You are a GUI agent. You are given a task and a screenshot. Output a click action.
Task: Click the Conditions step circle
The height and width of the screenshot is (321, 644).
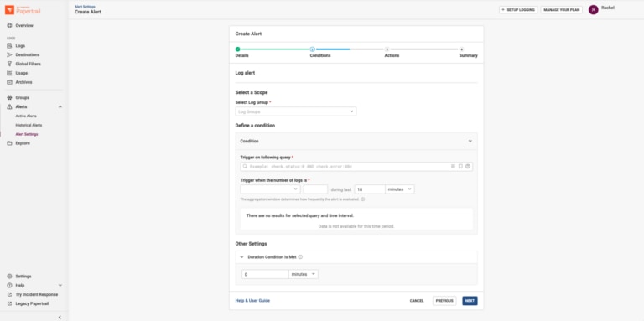point(313,49)
